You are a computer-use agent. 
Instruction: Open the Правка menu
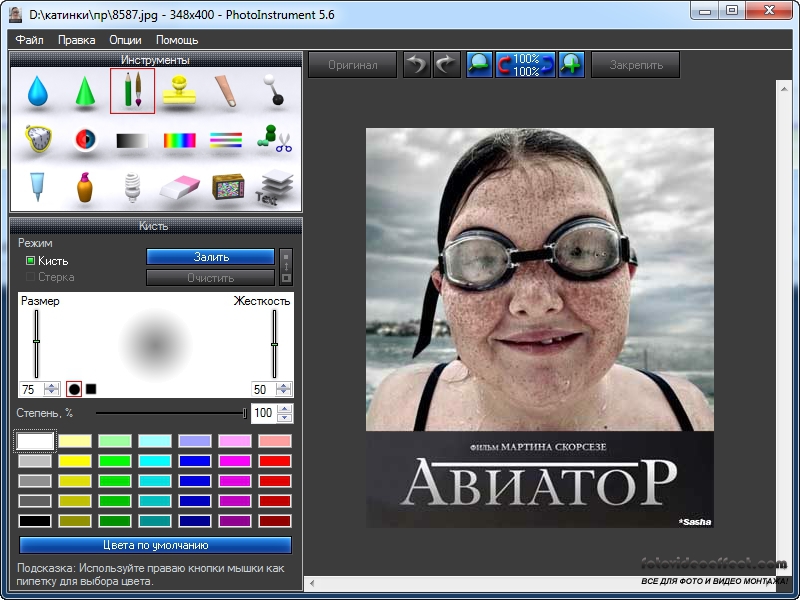(x=77, y=40)
